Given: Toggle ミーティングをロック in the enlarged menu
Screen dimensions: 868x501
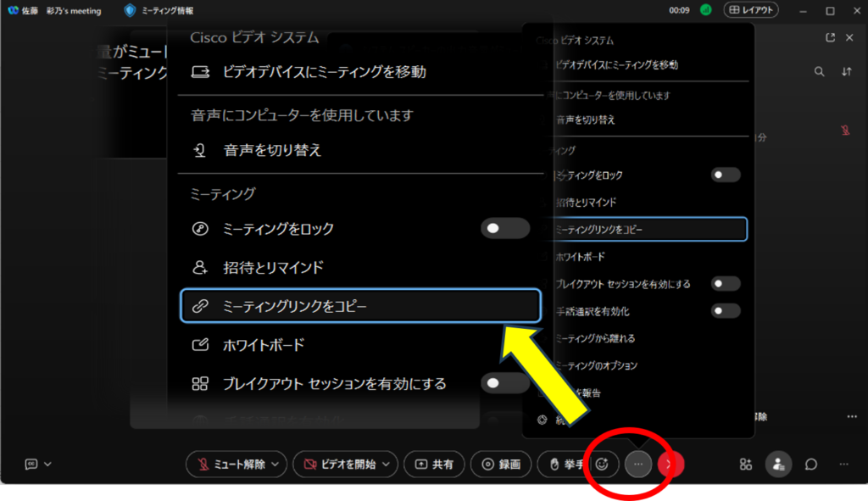Looking at the screenshot, I should [x=505, y=228].
